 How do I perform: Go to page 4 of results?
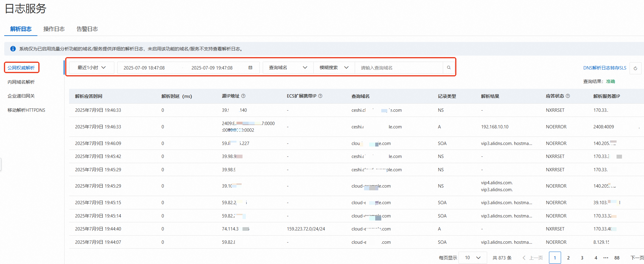click(596, 258)
